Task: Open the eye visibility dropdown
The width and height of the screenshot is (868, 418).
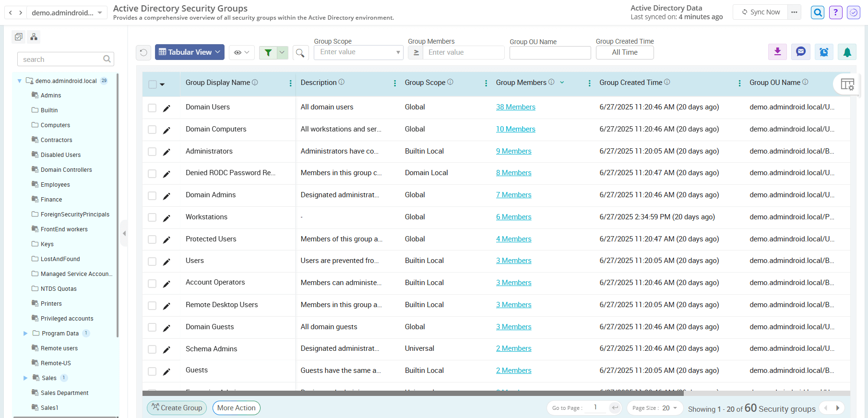Action: [x=241, y=52]
